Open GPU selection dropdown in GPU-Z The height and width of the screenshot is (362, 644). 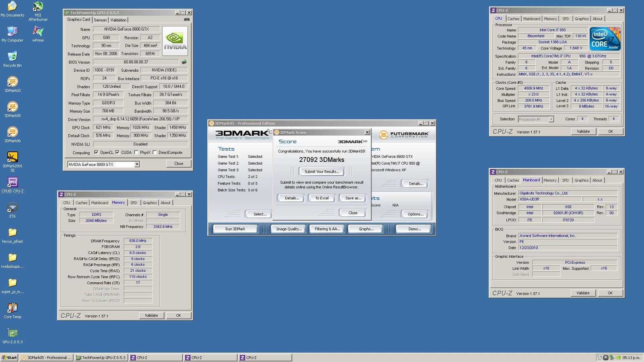137,164
